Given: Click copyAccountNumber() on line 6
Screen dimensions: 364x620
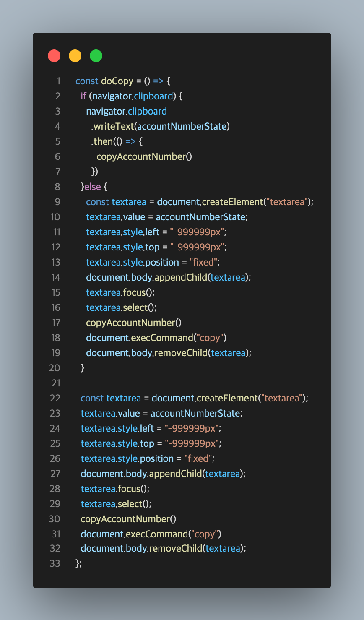Looking at the screenshot, I should click(x=144, y=156).
